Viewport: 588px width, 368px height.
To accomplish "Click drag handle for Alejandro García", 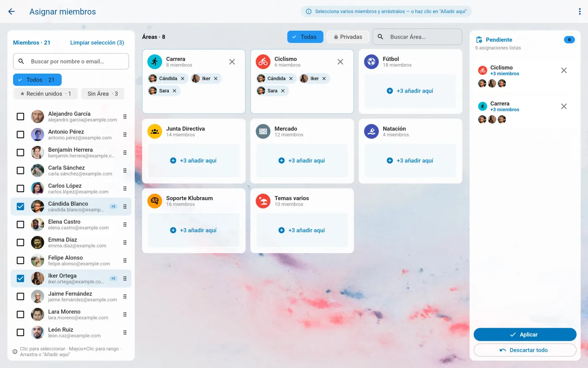I will click(125, 116).
